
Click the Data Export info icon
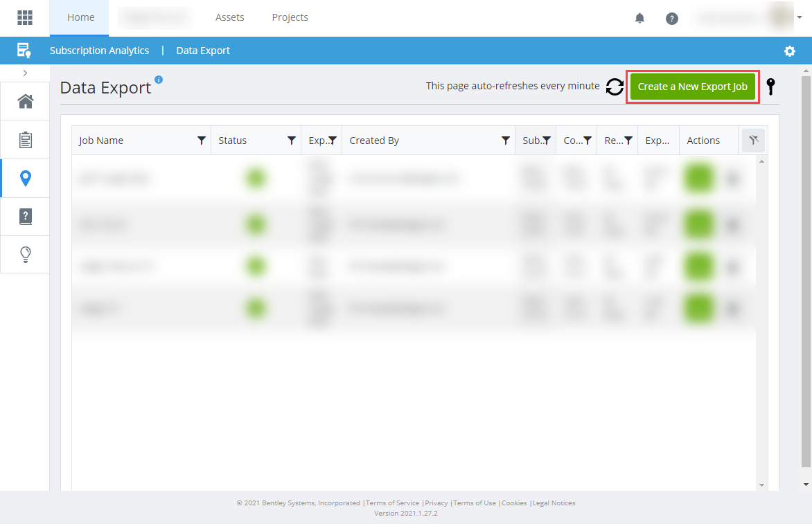[159, 80]
